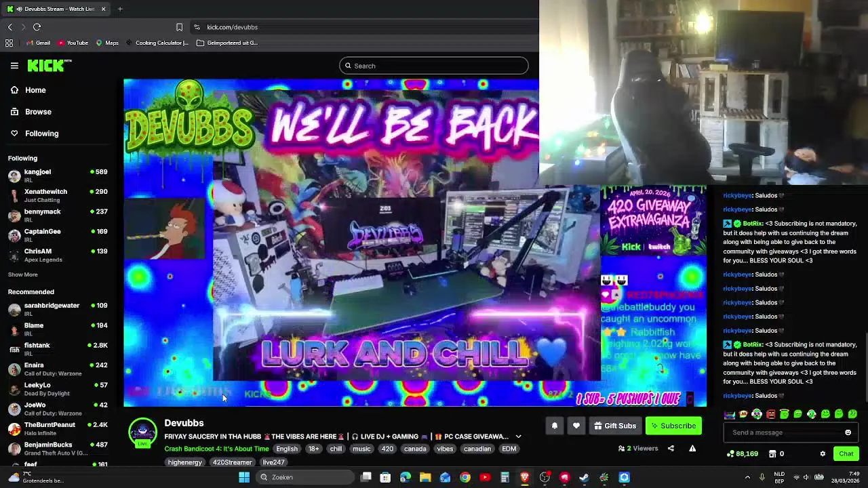The width and height of the screenshot is (868, 488).
Task: Open File Explorer from taskbar
Action: pyautogui.click(x=425, y=477)
